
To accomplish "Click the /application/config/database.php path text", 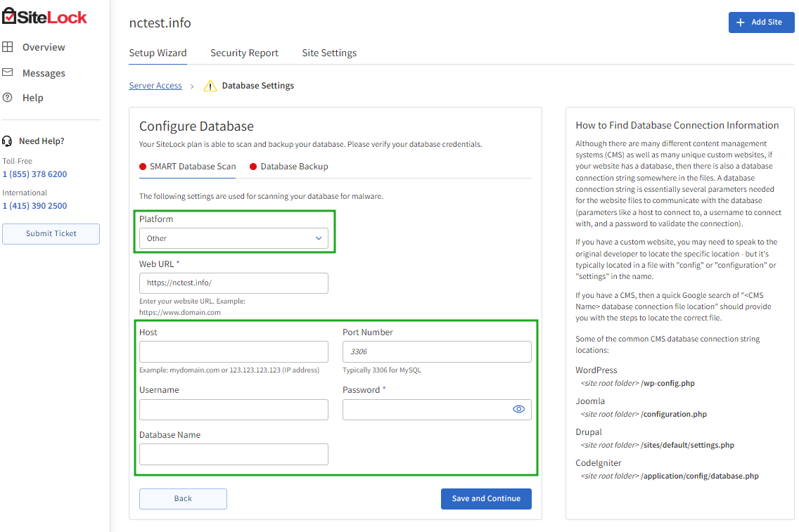I will click(700, 476).
